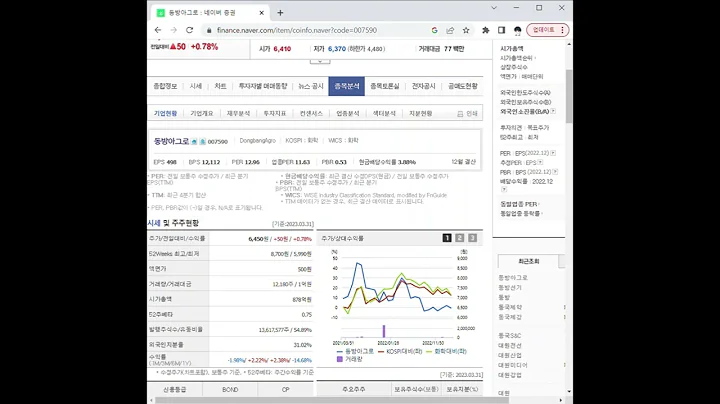Expand the price summary with the down arrow
Screen dimensions: 720x404
(x=320, y=61)
